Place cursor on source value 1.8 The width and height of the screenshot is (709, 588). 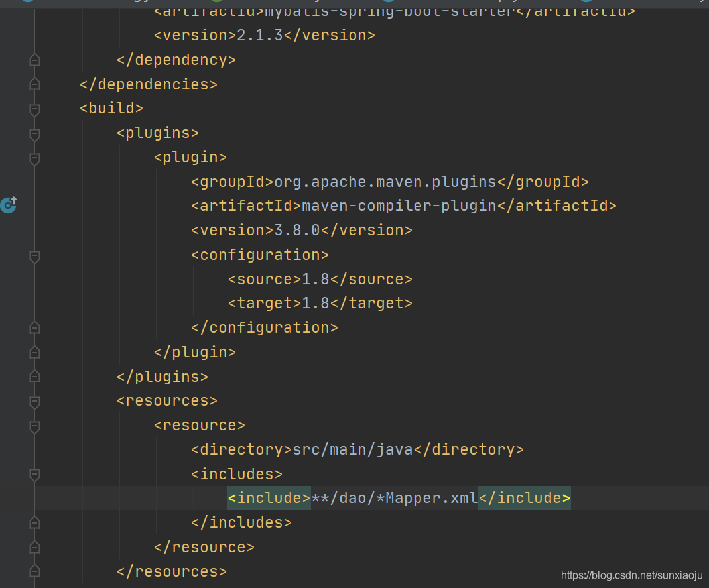pyautogui.click(x=314, y=279)
